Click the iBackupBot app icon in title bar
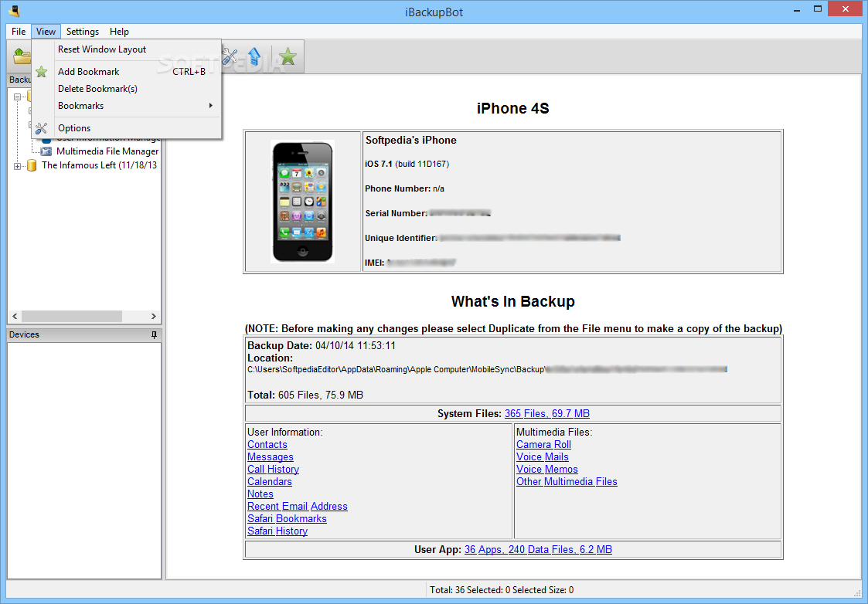 15,11
